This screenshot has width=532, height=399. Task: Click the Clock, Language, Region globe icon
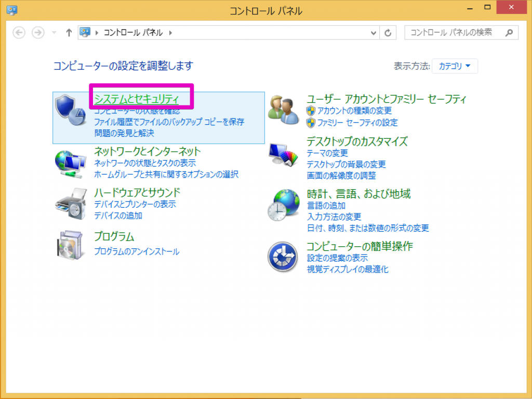[x=284, y=205]
